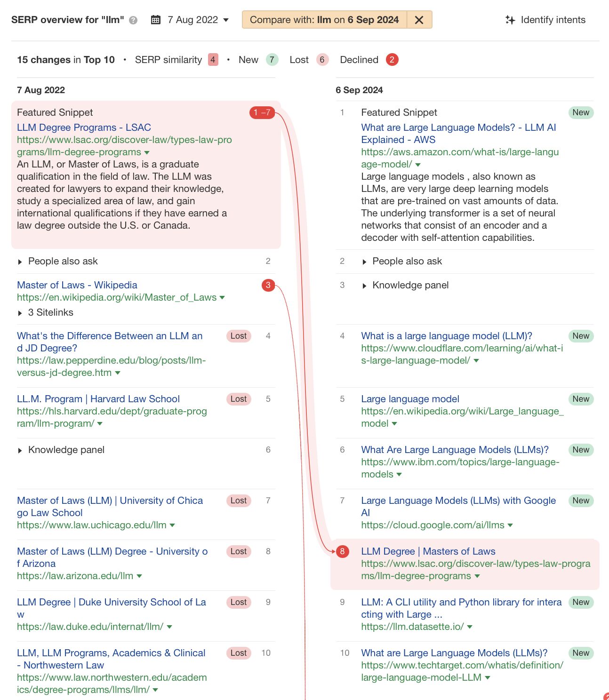Click the Lost counter badge showing 6
The width and height of the screenshot is (609, 700).
pos(322,60)
